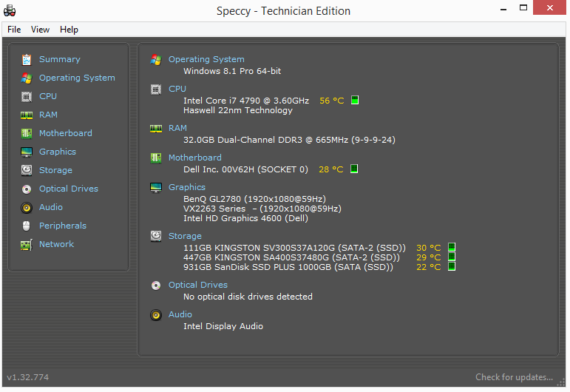The height and width of the screenshot is (392, 570).
Task: Open Storage section from sidebar
Action: coord(55,170)
